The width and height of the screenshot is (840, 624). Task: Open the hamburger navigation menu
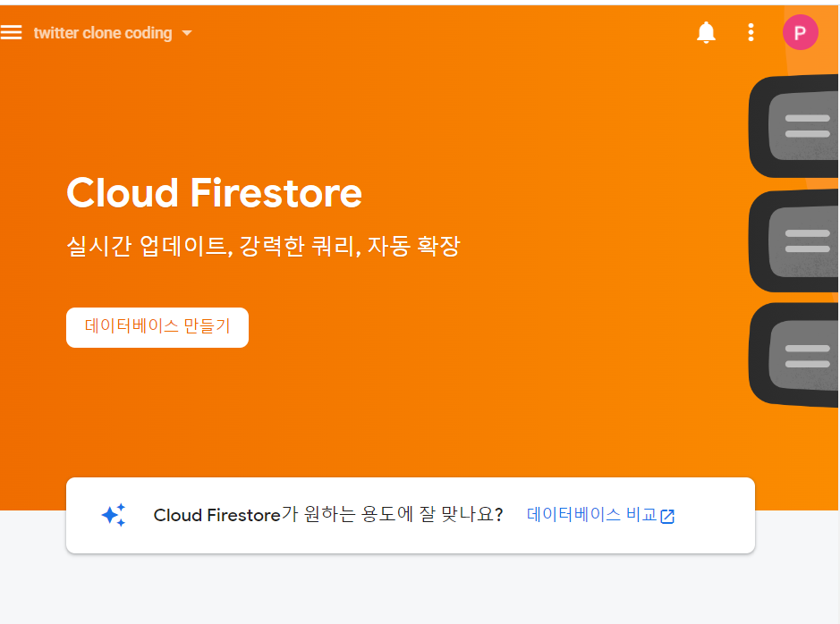(x=11, y=33)
